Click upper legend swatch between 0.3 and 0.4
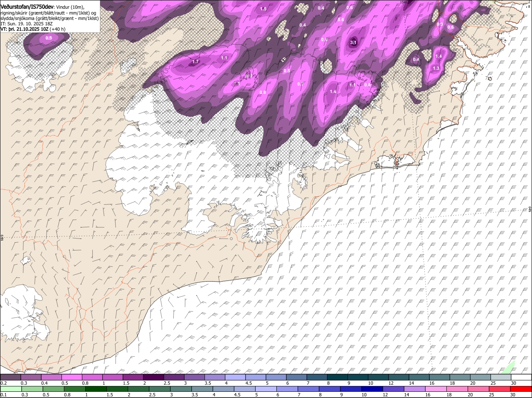This screenshot has width=532, height=398. click(31, 377)
